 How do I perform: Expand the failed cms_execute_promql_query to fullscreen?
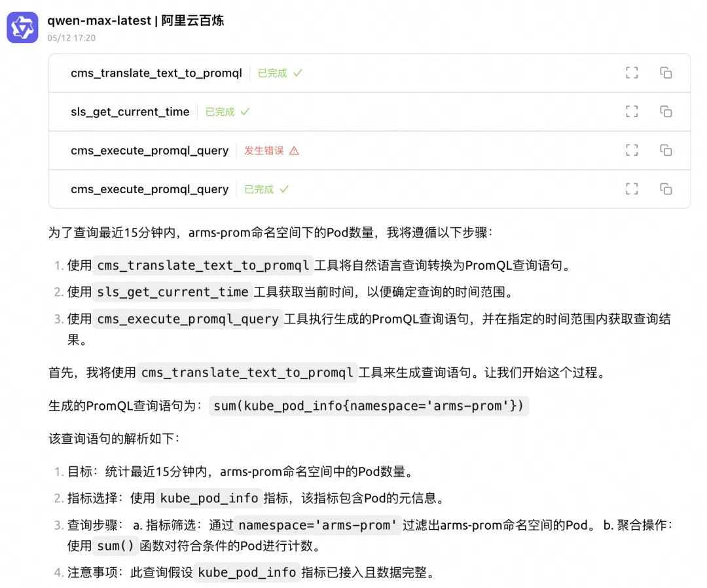(x=631, y=151)
